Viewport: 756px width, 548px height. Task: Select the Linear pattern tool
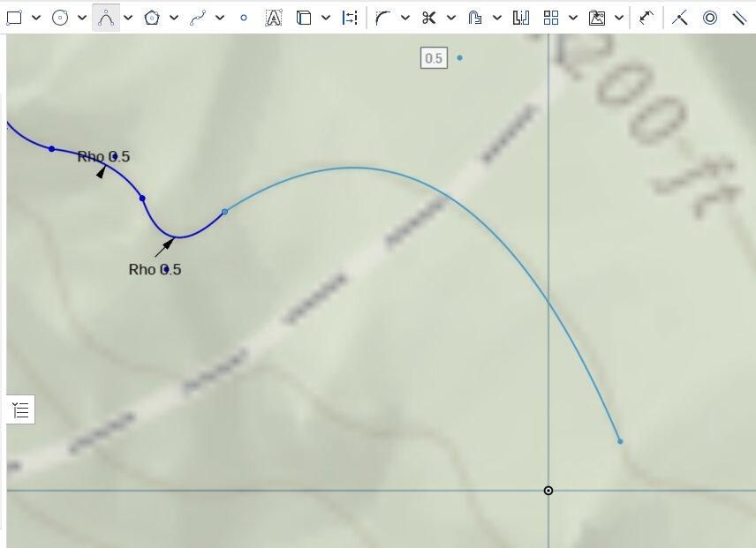(550, 18)
